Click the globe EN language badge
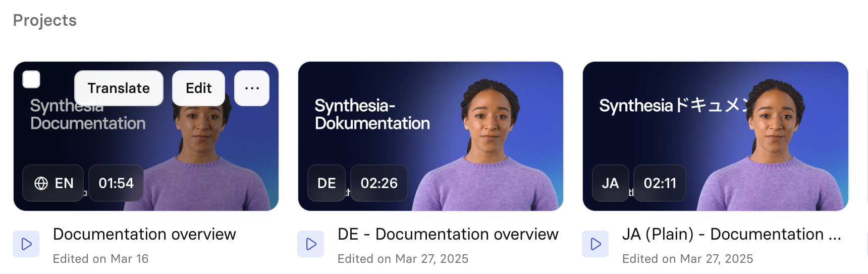This screenshot has width=868, height=274. coord(53,183)
